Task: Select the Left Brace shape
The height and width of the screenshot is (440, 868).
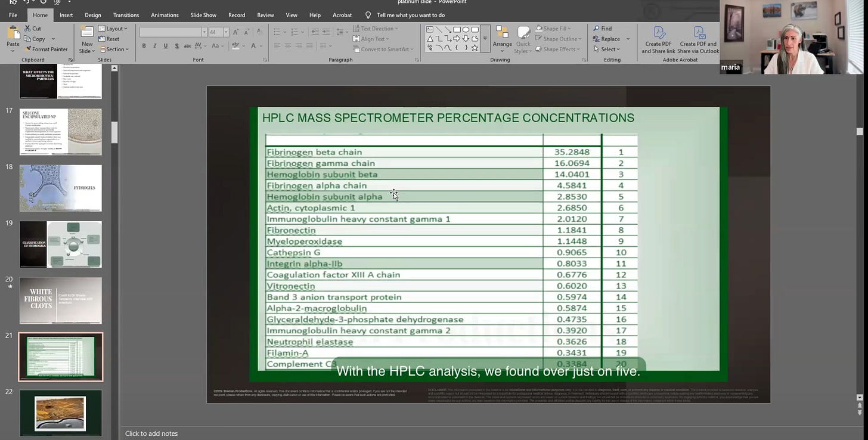Action: (457, 48)
